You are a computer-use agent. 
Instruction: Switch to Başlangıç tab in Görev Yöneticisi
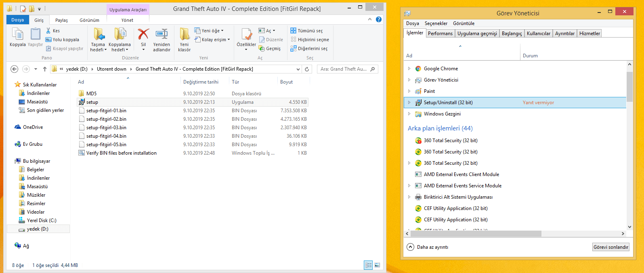point(512,34)
